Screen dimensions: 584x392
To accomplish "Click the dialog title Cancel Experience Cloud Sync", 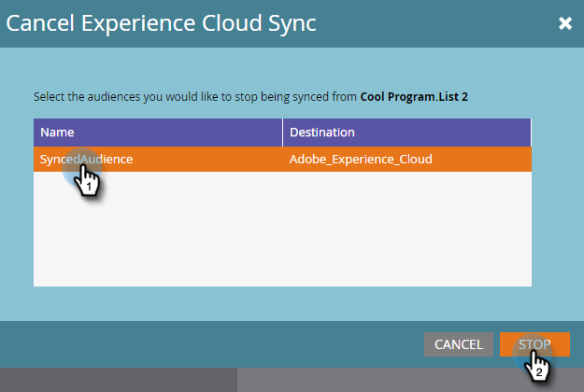I will coord(162,23).
